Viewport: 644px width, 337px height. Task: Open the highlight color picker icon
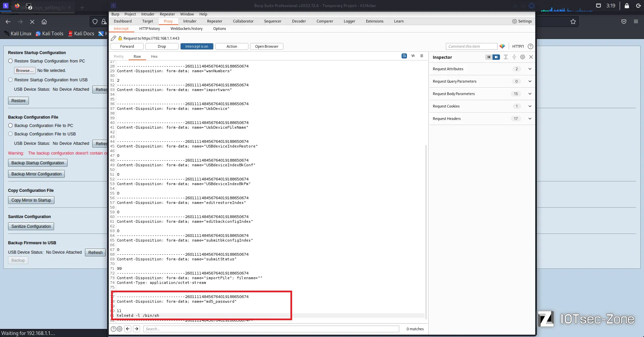click(502, 46)
